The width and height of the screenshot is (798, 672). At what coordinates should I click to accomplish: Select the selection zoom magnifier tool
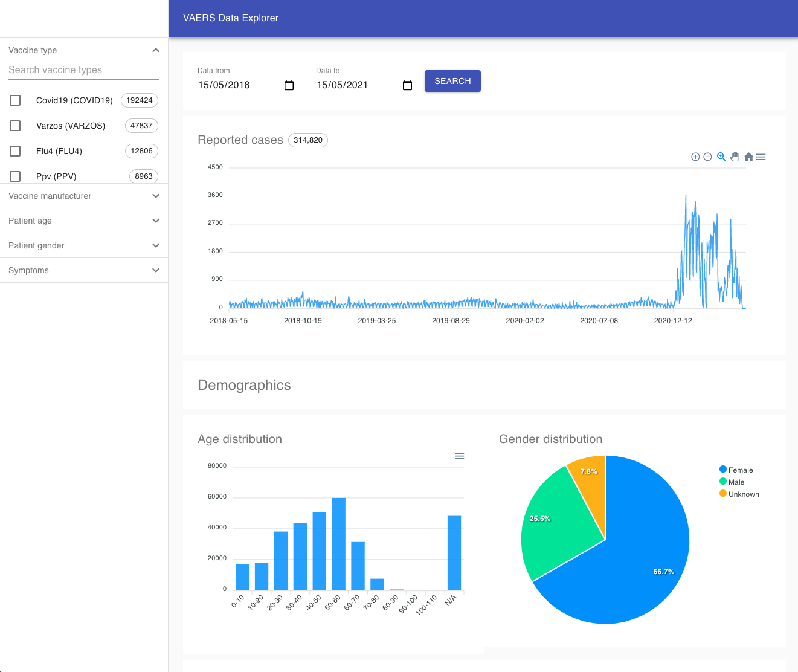(x=721, y=157)
